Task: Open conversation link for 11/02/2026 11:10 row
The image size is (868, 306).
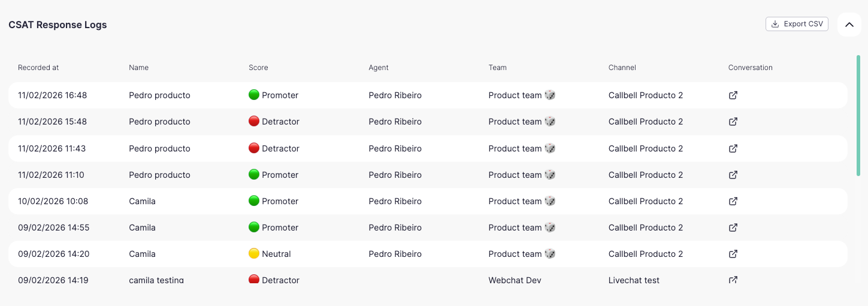Action: (733, 175)
